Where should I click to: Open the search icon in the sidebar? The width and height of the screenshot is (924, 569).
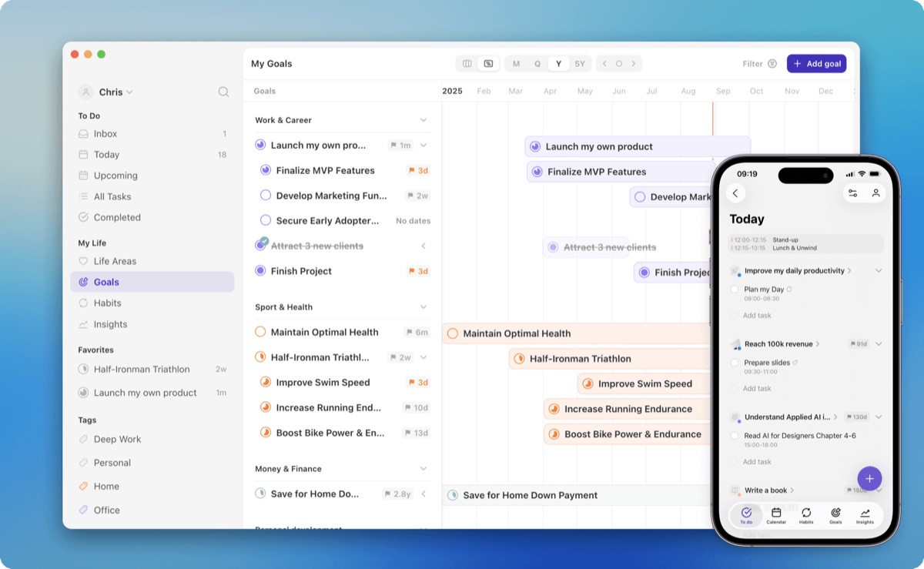[x=223, y=92]
